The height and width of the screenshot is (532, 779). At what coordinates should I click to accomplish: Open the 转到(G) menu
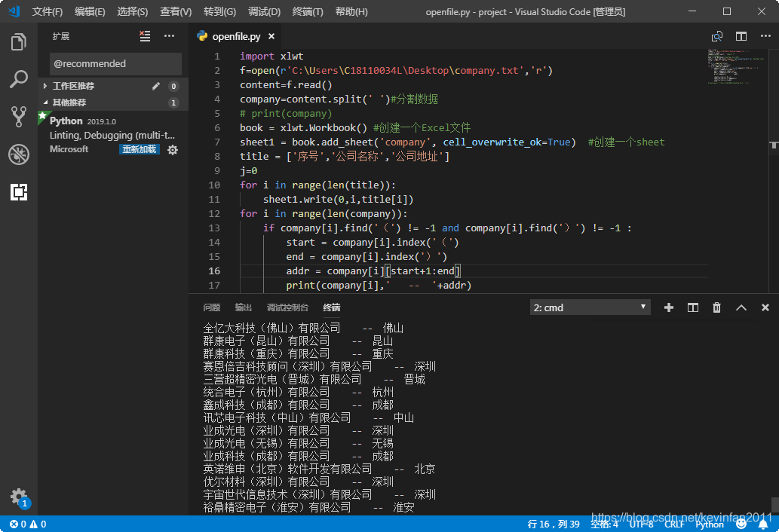click(219, 11)
